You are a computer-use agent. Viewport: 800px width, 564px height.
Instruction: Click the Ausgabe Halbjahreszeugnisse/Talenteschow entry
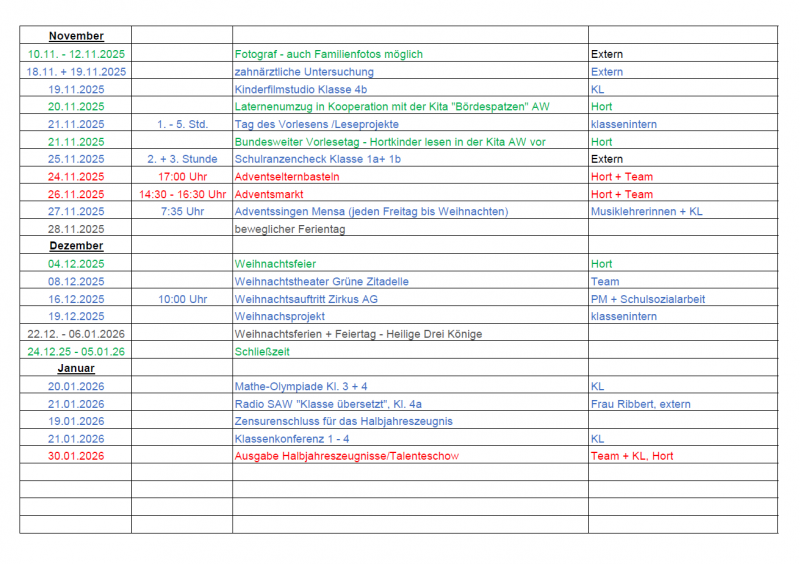[x=348, y=456]
